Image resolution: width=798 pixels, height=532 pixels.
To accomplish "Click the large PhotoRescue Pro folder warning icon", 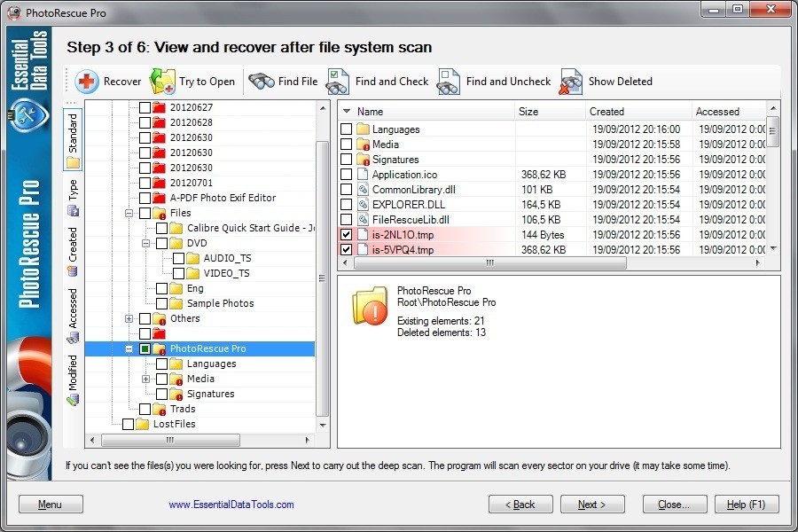I will point(370,306).
